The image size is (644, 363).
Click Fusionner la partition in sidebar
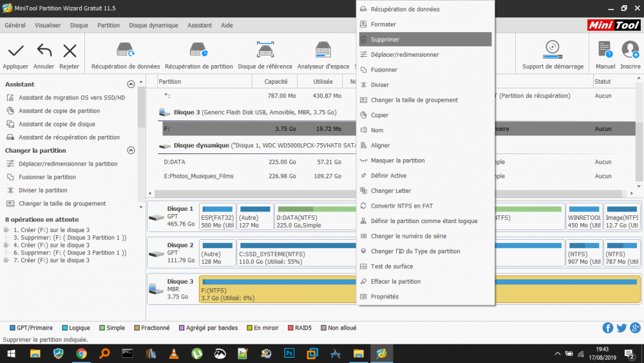pos(47,177)
